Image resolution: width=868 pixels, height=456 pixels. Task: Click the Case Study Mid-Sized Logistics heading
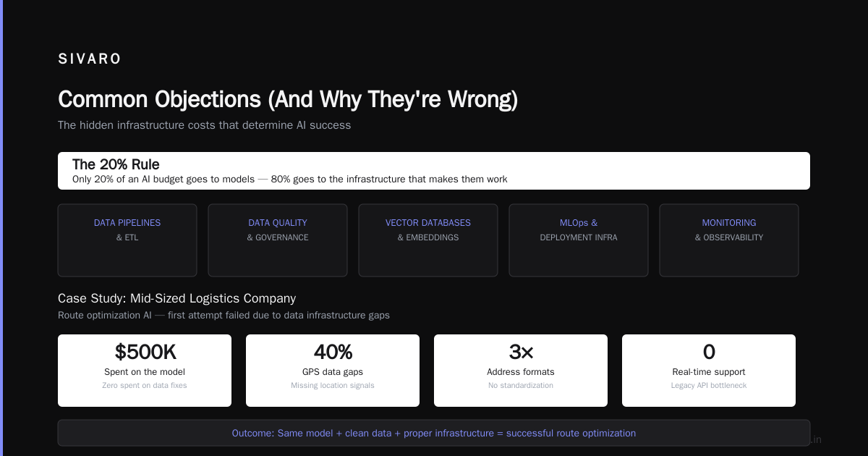click(x=177, y=298)
